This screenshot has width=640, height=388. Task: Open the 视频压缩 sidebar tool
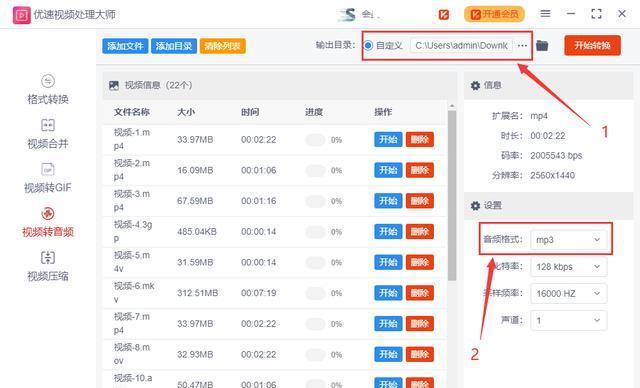point(48,266)
